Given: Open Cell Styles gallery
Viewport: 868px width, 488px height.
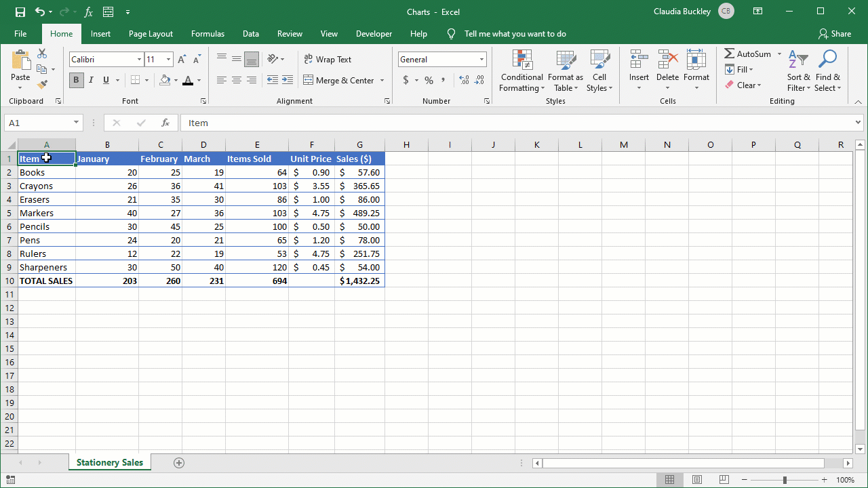Looking at the screenshot, I should (x=599, y=71).
